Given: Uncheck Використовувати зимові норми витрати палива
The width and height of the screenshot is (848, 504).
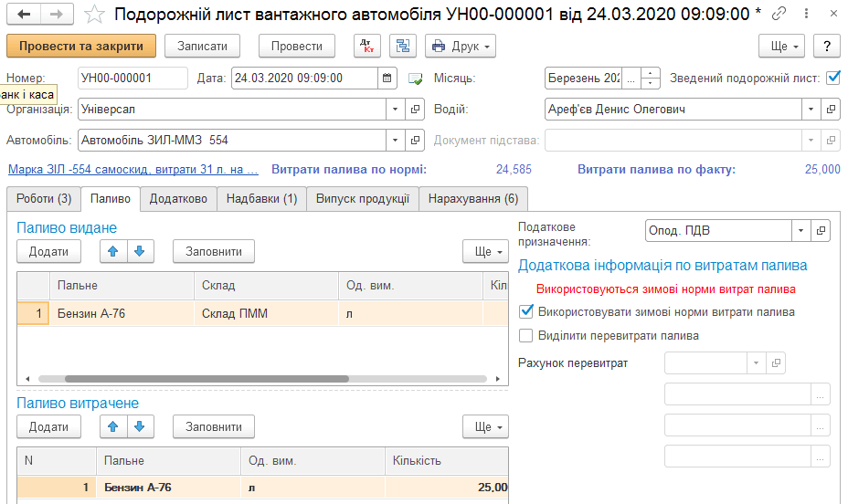Looking at the screenshot, I should click(525, 311).
